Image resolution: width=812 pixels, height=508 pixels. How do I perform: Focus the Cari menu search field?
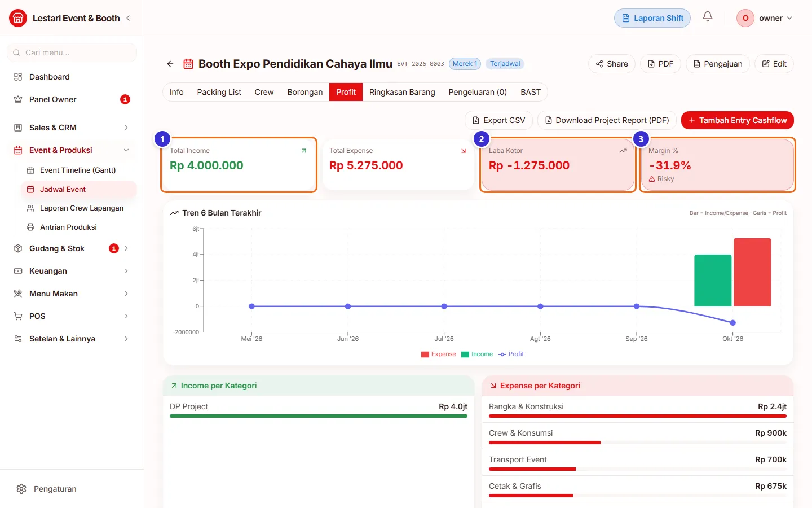(x=72, y=52)
